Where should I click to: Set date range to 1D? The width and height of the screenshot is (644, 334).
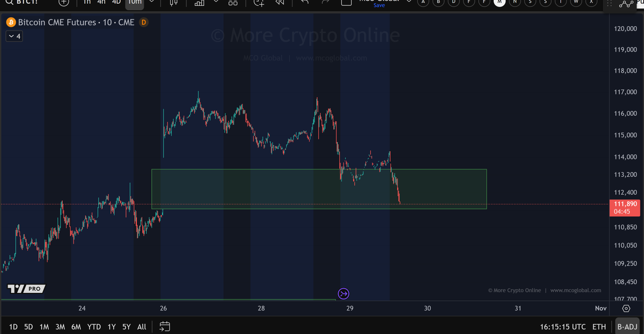[x=13, y=326]
